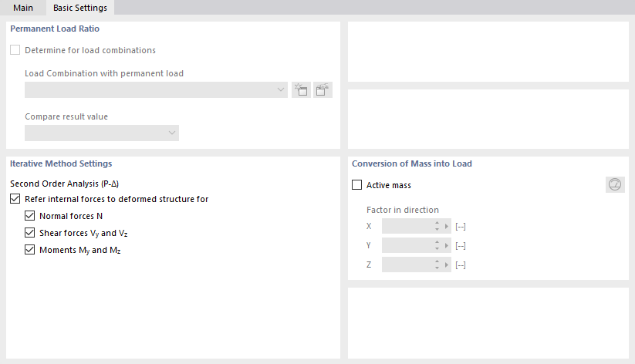This screenshot has height=364, width=635.
Task: Toggle Refer internal forces to deformed structure
Action: click(15, 199)
